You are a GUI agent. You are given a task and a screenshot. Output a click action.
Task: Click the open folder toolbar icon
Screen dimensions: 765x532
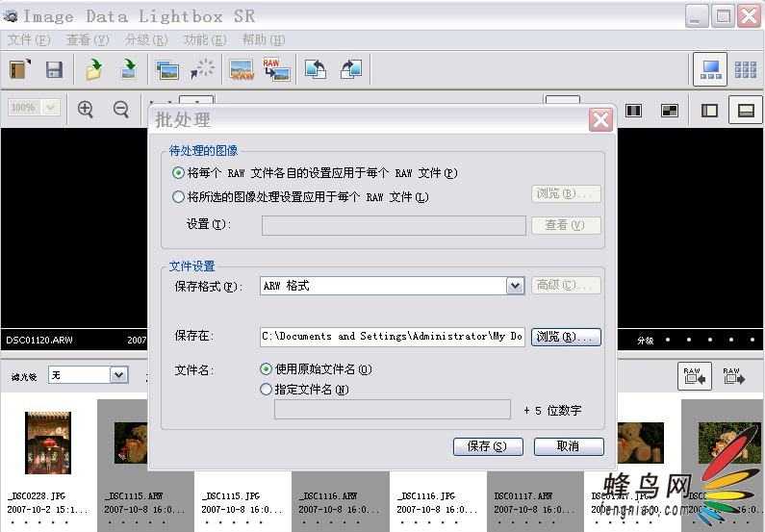click(93, 69)
